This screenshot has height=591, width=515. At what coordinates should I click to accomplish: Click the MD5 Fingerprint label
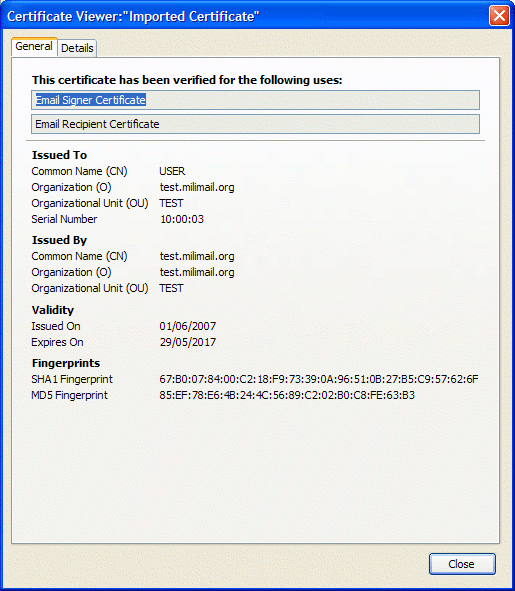[x=69, y=395]
